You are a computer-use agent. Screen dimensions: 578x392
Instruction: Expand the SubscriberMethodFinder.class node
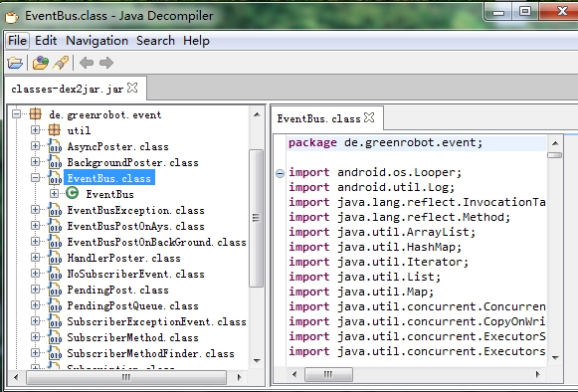36,353
